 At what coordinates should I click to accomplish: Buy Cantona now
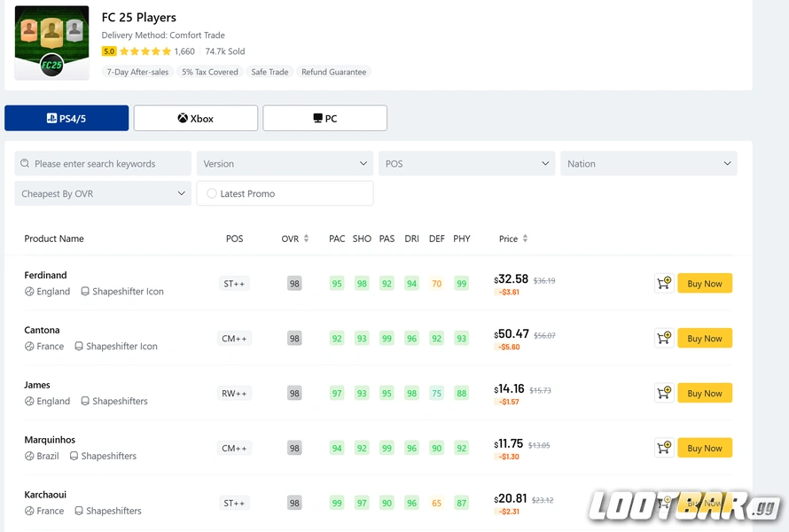click(705, 338)
